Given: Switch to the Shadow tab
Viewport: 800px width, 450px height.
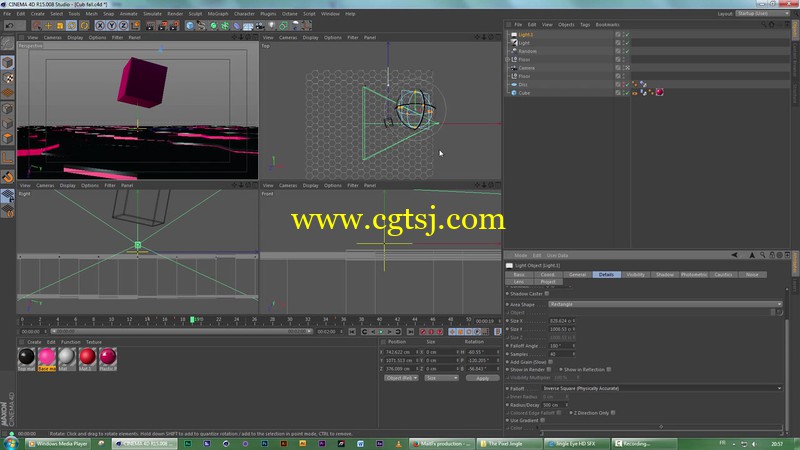Looking at the screenshot, I should point(664,274).
